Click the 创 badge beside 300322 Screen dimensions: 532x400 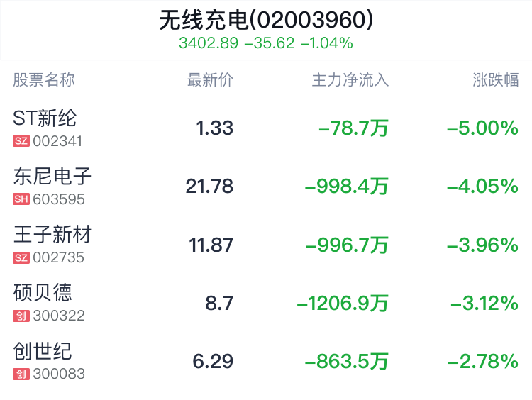(x=21, y=316)
